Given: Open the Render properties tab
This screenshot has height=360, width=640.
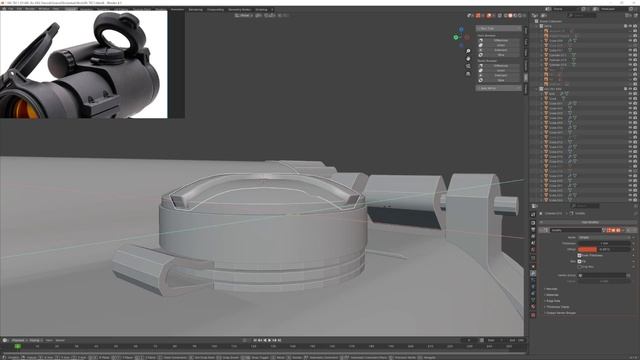Looking at the screenshot, I should coord(533,223).
